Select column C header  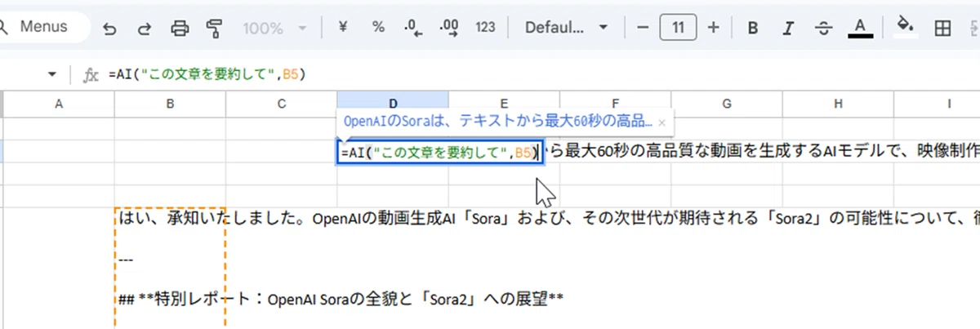281,104
